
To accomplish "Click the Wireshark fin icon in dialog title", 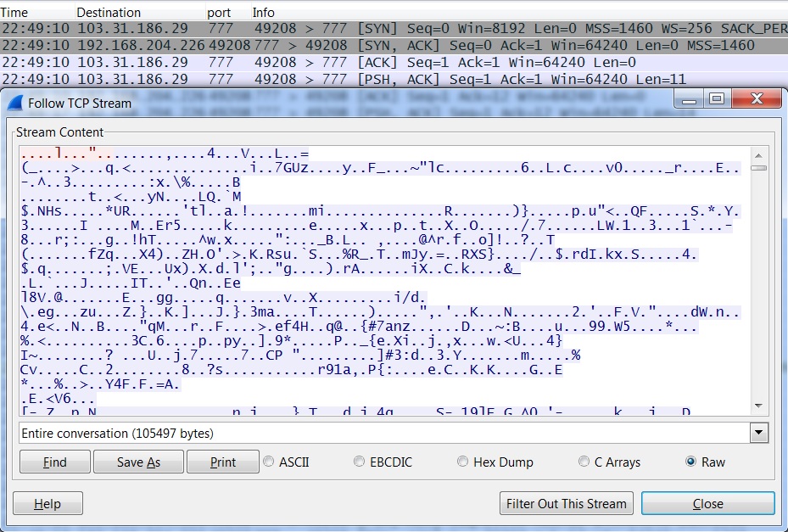I will (x=16, y=103).
